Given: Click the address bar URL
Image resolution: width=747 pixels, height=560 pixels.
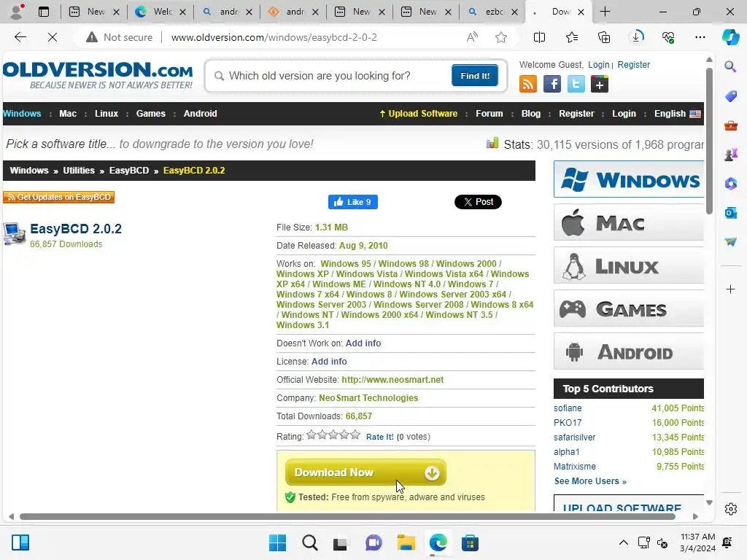Looking at the screenshot, I should tap(274, 37).
